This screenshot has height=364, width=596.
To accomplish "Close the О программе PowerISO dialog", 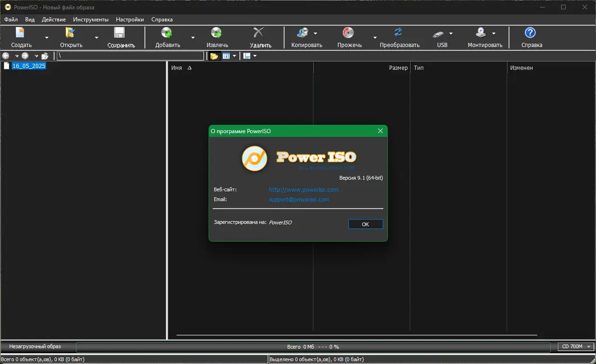I will coord(380,131).
